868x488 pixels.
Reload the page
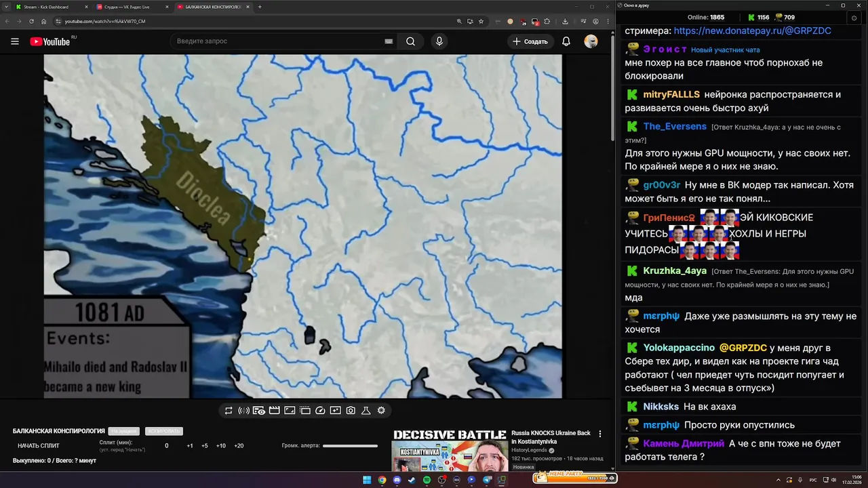pyautogui.click(x=31, y=21)
